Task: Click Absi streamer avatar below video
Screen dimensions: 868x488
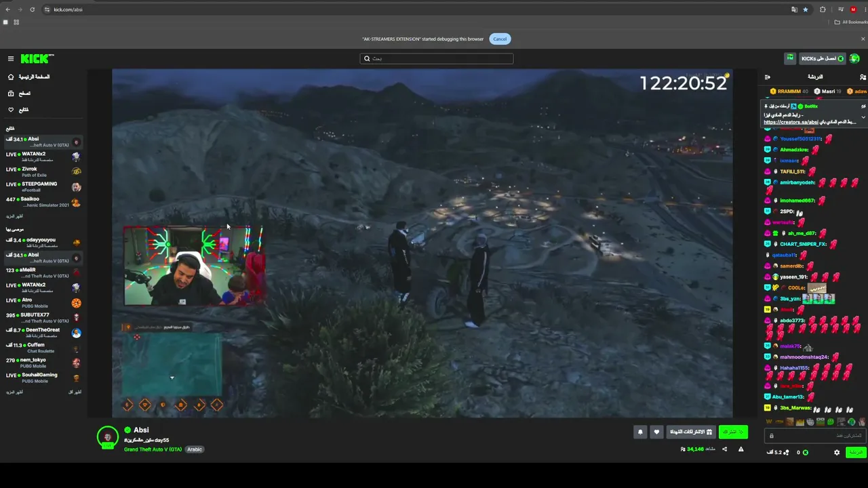Action: coord(108,438)
